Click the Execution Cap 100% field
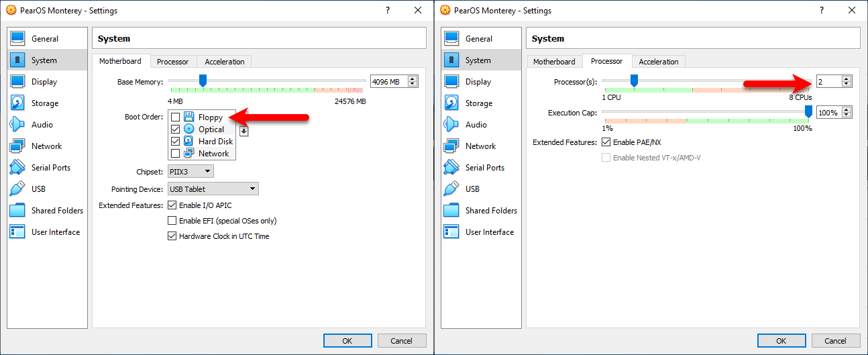Viewport: 868px width, 355px height. 829,113
